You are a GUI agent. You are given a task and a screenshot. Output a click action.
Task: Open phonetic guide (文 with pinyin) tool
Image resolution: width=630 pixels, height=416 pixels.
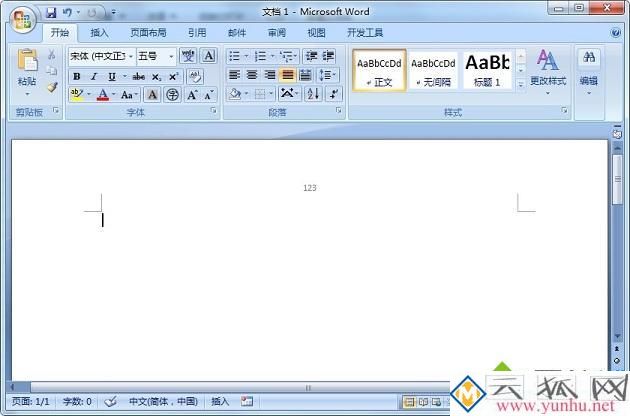188,56
